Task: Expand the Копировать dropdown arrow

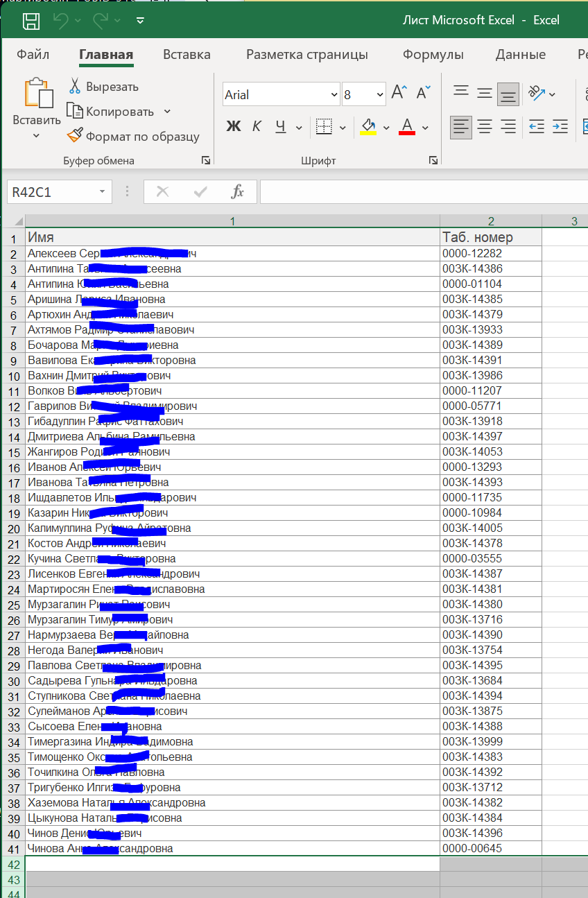Action: coord(167,111)
